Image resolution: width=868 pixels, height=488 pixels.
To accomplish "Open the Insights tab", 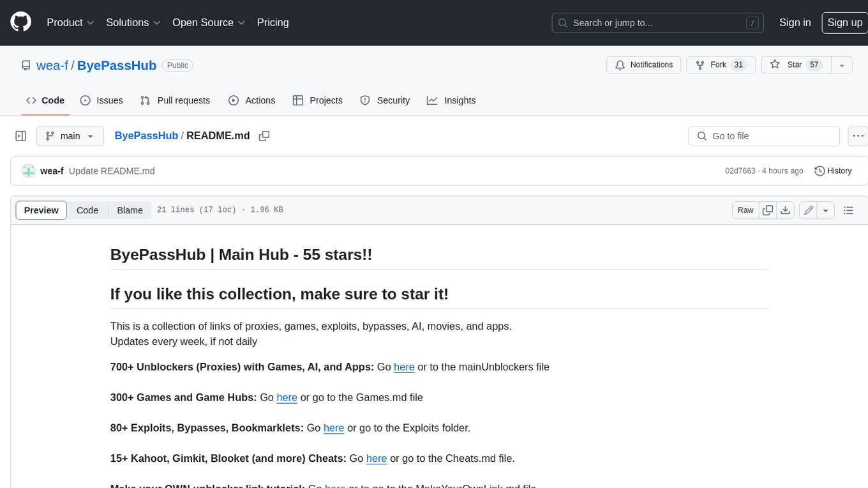I will point(451,100).
